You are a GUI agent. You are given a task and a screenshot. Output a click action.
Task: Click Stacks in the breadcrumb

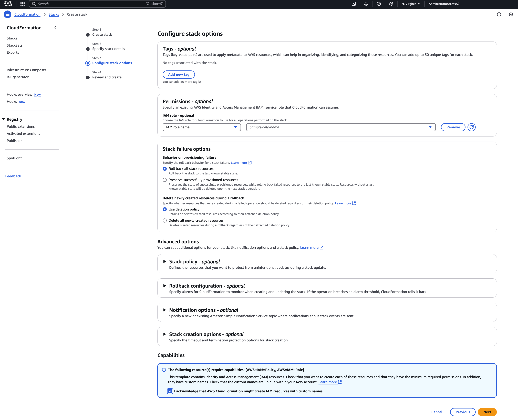click(x=54, y=14)
